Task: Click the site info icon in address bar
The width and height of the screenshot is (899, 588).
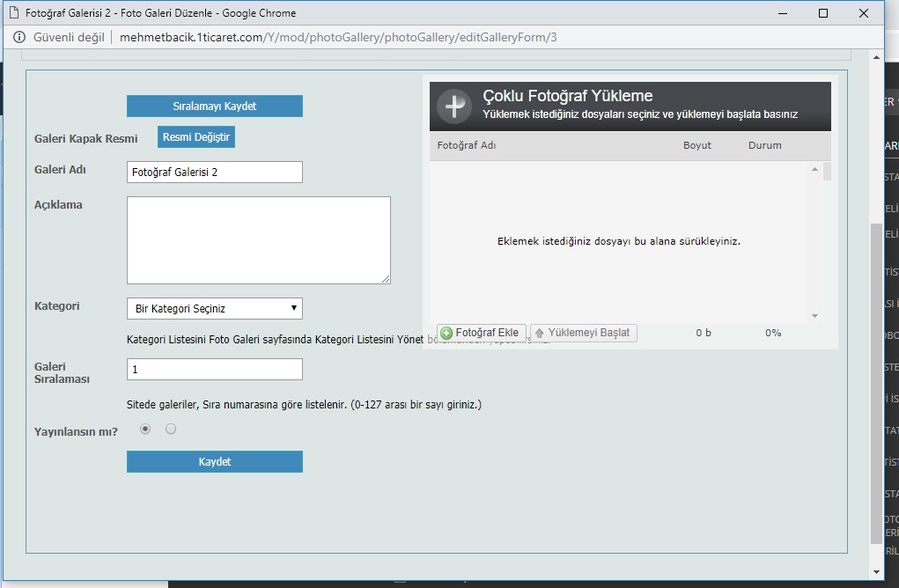Action: pyautogui.click(x=18, y=37)
